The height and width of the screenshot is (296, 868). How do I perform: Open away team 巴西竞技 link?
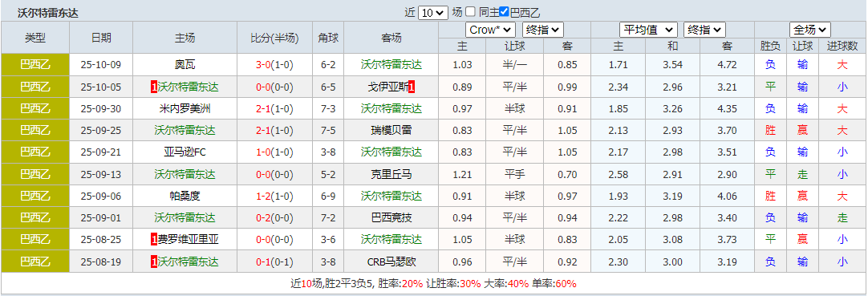click(x=391, y=217)
